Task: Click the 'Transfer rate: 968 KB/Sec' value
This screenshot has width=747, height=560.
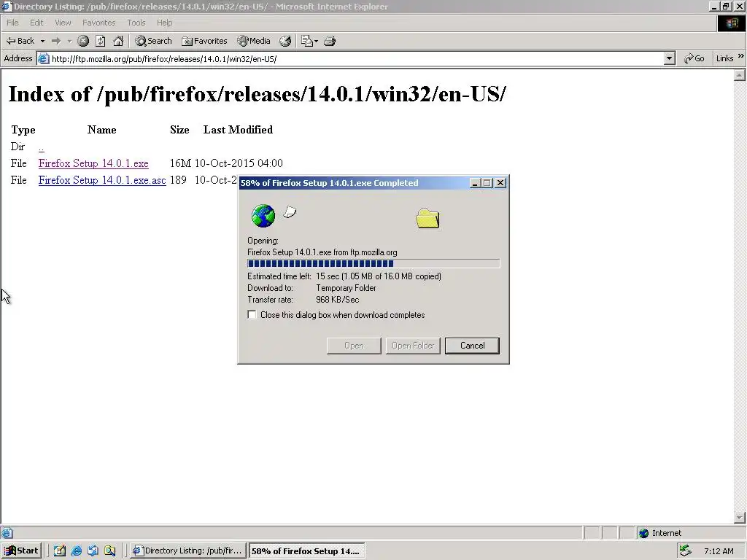Action: 337,300
